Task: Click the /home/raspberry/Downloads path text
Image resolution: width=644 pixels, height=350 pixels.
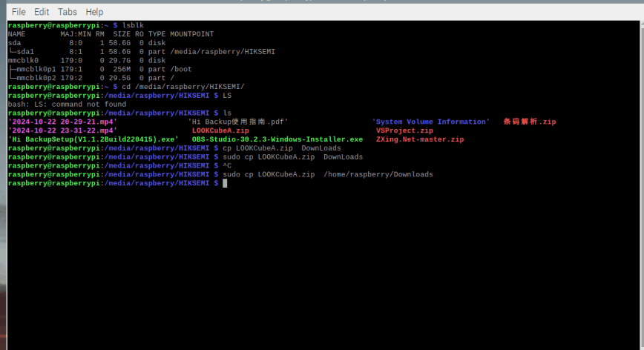Action: click(x=378, y=174)
